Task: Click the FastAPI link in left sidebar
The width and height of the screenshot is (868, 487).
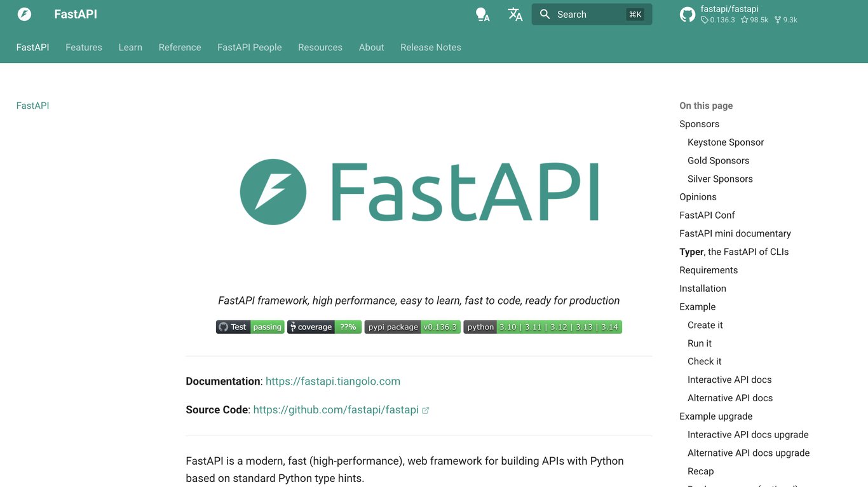Action: (x=32, y=106)
